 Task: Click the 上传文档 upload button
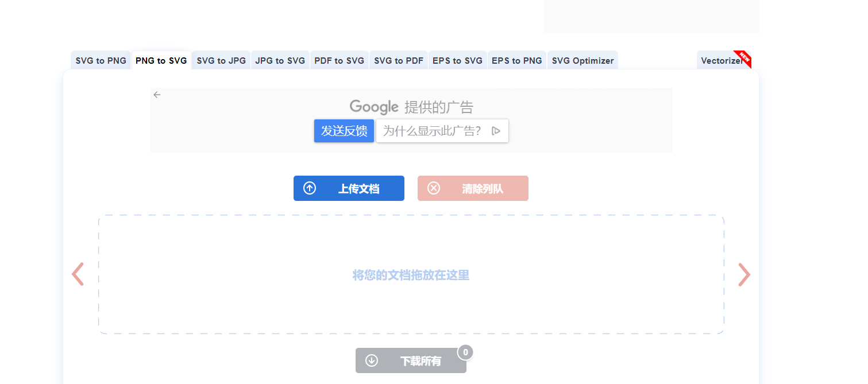point(349,188)
